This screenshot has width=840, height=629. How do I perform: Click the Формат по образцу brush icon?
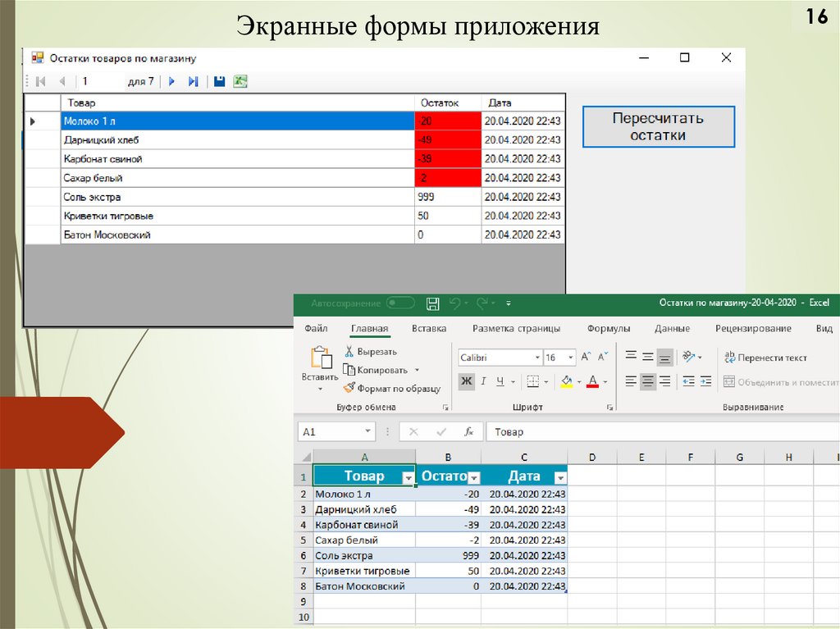coord(349,389)
